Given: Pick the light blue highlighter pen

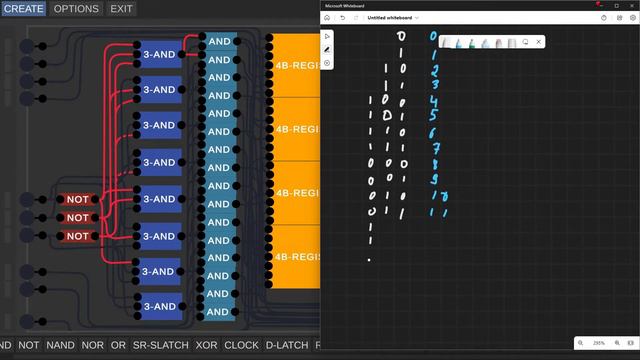Looking at the screenshot, I should click(485, 42).
